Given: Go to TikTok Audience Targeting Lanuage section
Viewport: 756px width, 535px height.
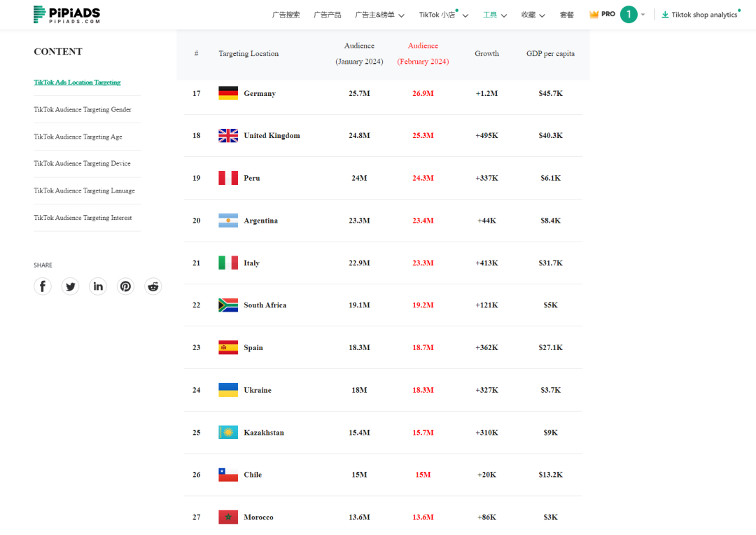Looking at the screenshot, I should 85,190.
